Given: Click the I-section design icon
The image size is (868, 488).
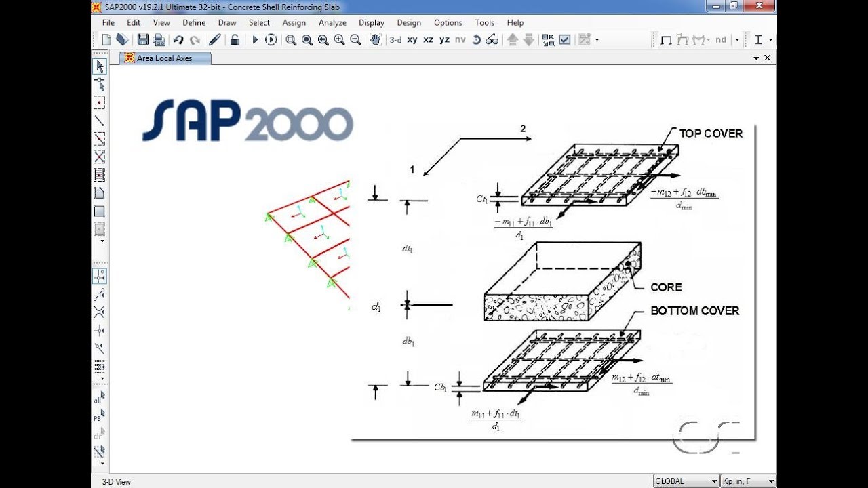Looking at the screenshot, I should click(758, 40).
